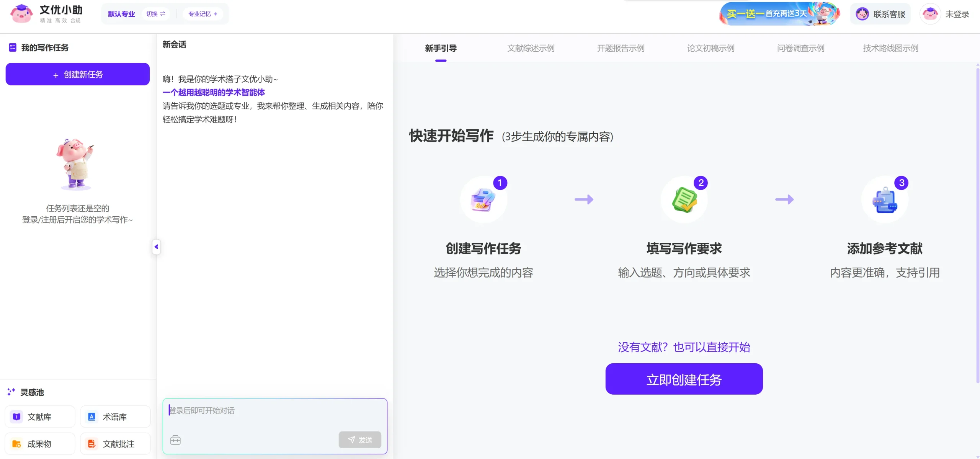
Task: Open 专业记忆 memory option
Action: [203, 14]
